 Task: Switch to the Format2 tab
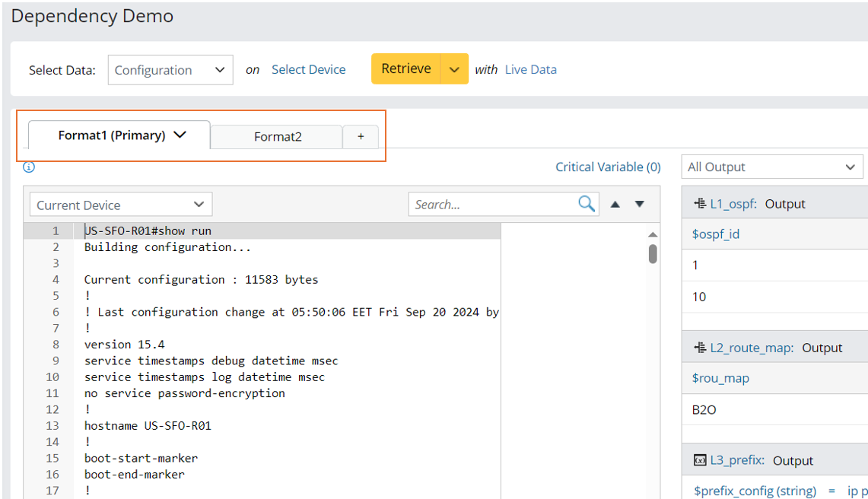click(x=278, y=137)
